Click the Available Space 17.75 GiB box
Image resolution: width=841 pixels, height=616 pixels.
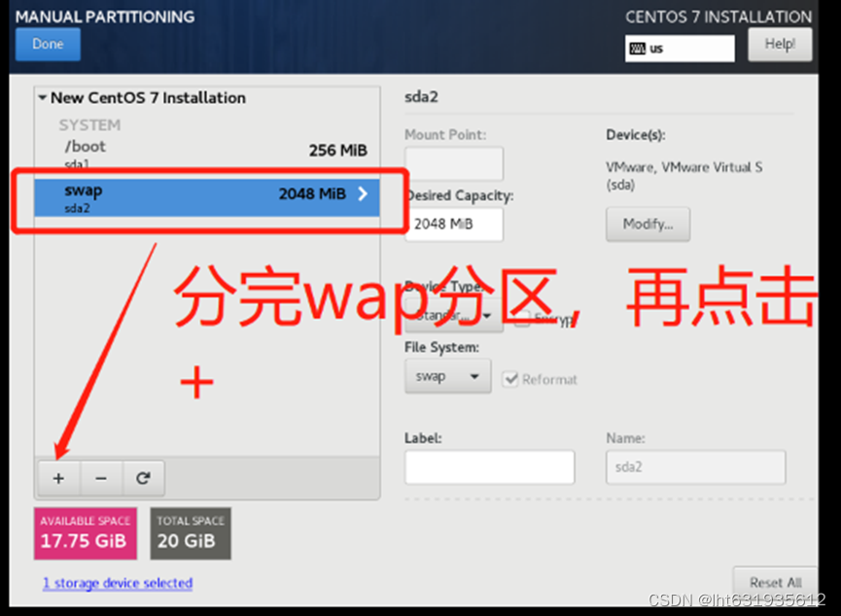pyautogui.click(x=86, y=533)
